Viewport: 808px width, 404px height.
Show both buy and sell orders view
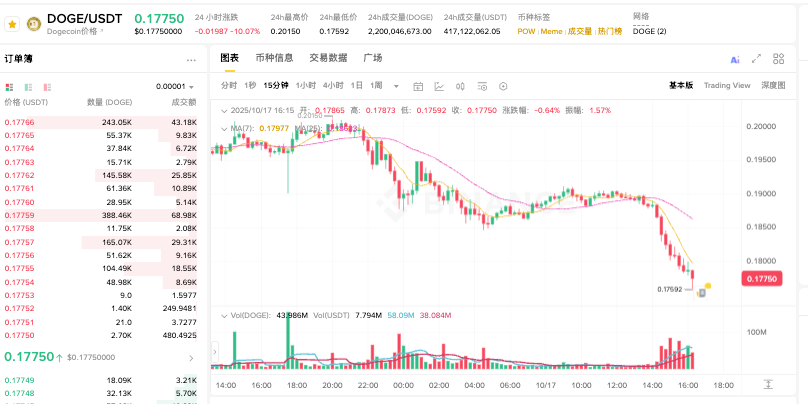point(9,87)
